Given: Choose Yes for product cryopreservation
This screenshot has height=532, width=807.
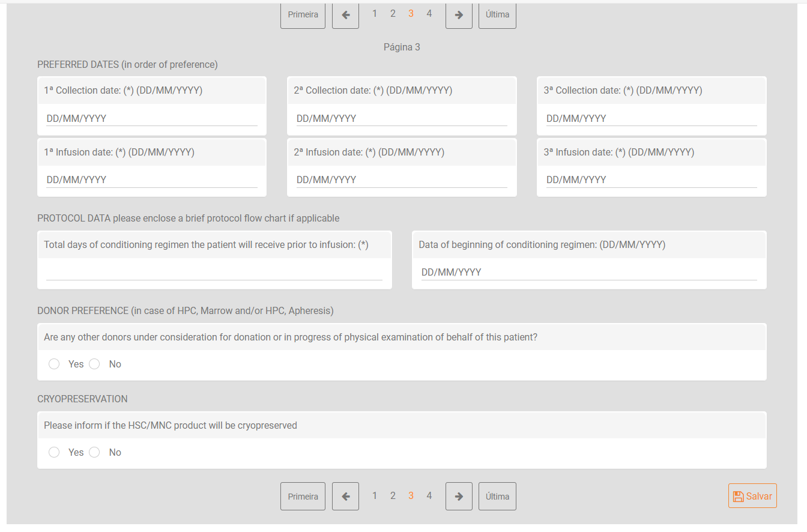Looking at the screenshot, I should (x=54, y=453).
